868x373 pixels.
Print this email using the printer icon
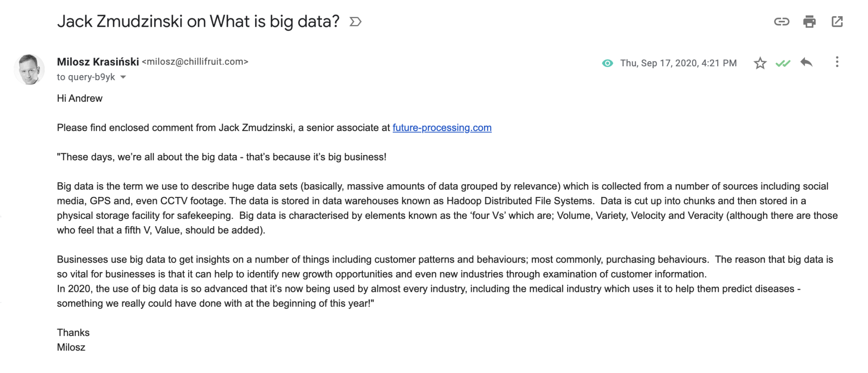809,22
